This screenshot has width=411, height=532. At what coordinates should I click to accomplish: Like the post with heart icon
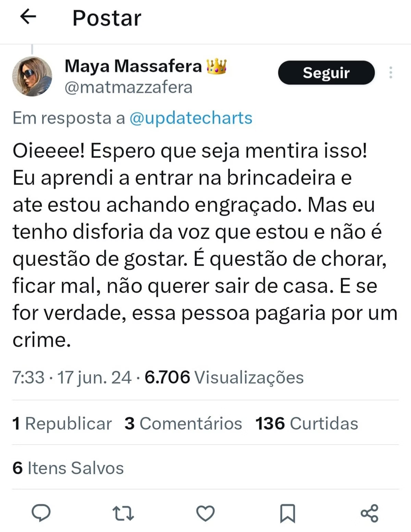point(205,513)
